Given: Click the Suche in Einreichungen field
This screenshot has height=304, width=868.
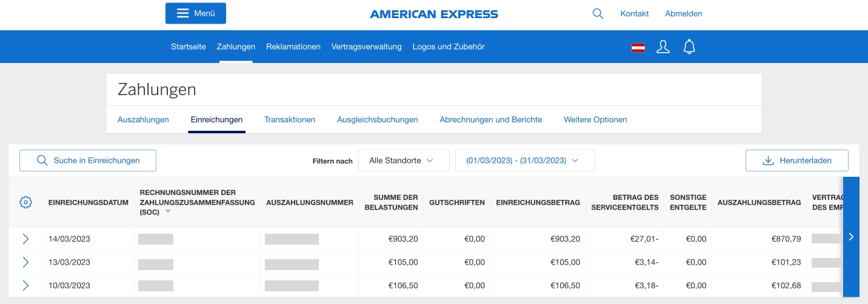Looking at the screenshot, I should [x=88, y=160].
